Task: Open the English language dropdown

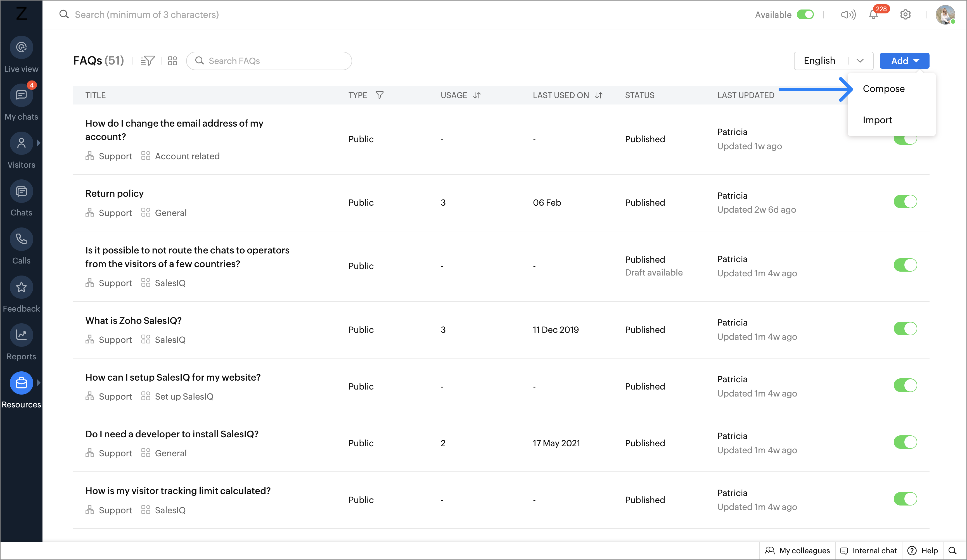Action: (x=833, y=61)
